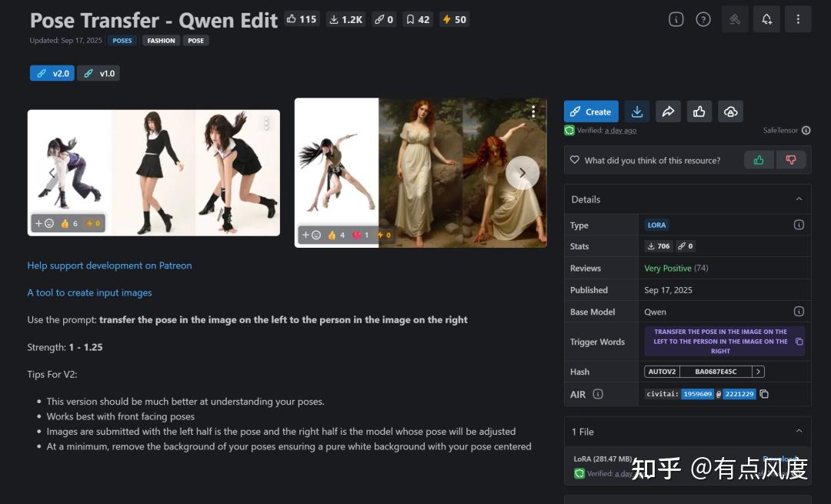Switch to the v1.0 version tab

point(98,73)
